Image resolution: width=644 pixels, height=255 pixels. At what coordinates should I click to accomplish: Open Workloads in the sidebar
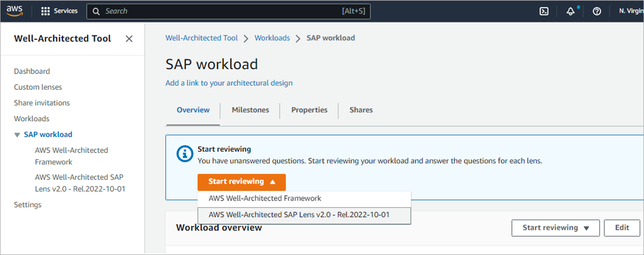coord(32,119)
